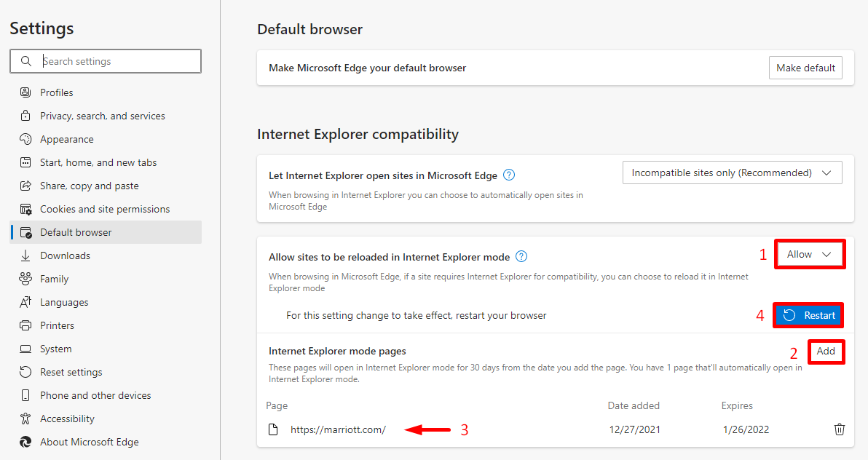Open help for Internet Explorer mode reload
The width and height of the screenshot is (868, 460).
point(521,256)
